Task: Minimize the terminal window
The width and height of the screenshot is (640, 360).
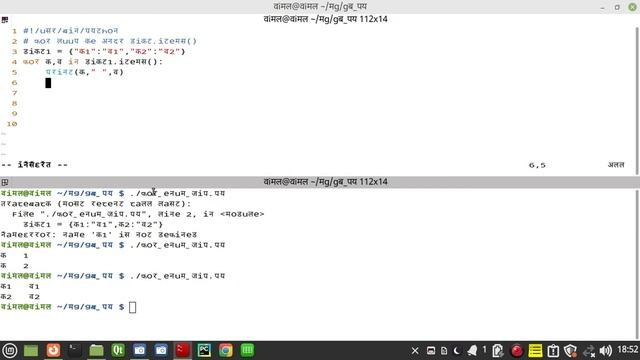Action: [x=602, y=7]
